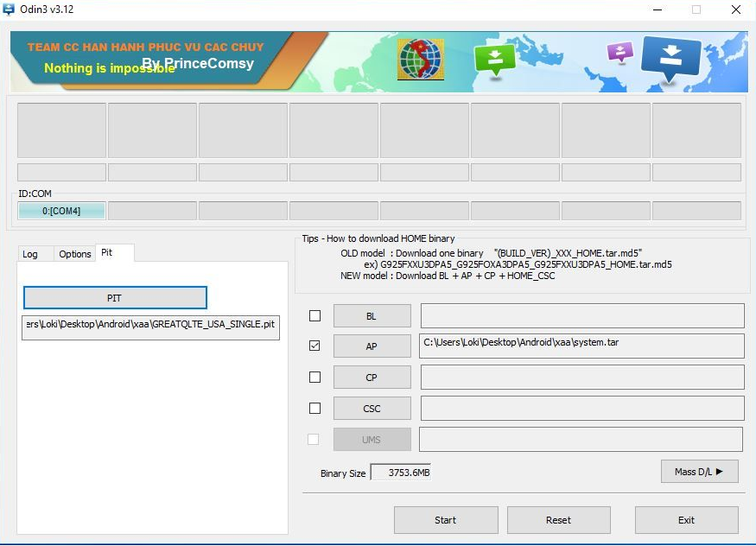Enable the CP checkbox

[x=314, y=377]
